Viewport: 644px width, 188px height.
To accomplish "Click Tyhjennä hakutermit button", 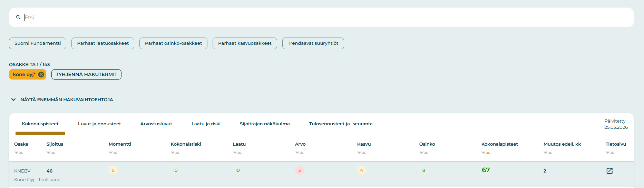I will (86, 74).
